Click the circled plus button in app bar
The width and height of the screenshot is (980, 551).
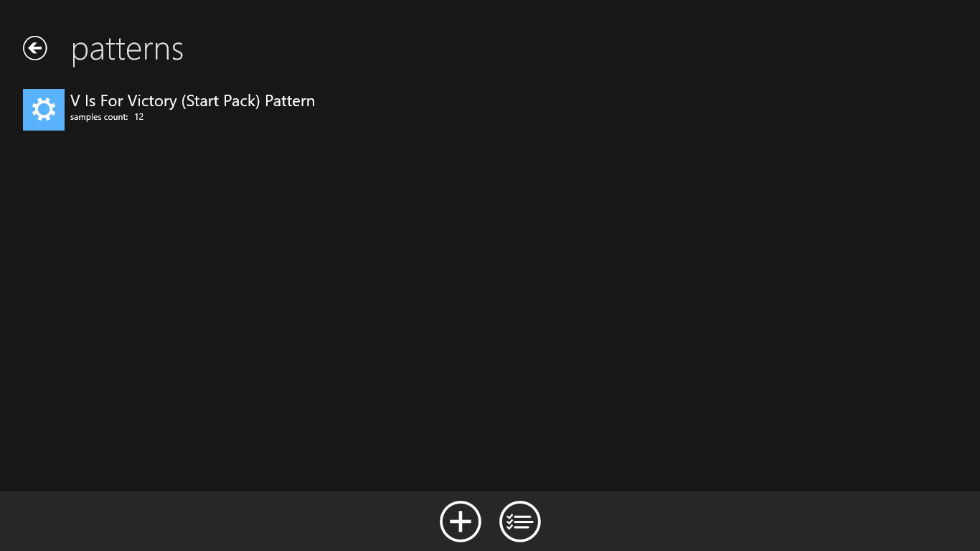click(460, 522)
